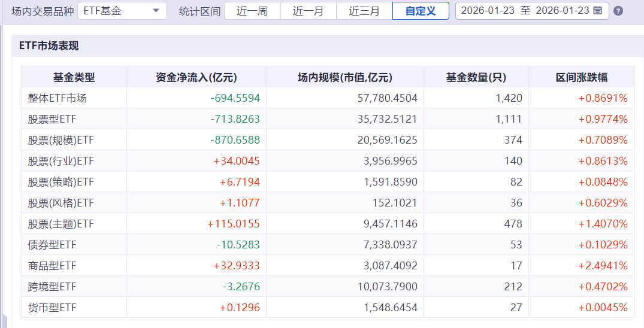
Task: Click net inflow value +0.1296
Action: pos(240,308)
